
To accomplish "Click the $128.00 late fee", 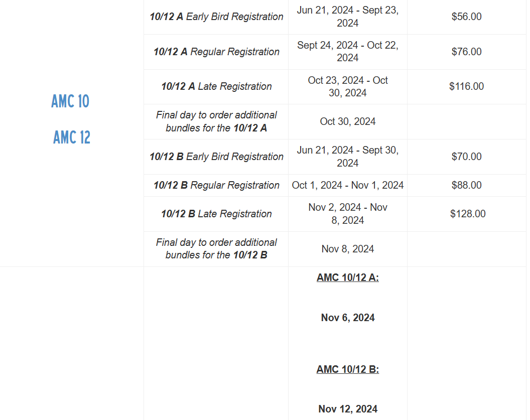I will pos(468,214).
